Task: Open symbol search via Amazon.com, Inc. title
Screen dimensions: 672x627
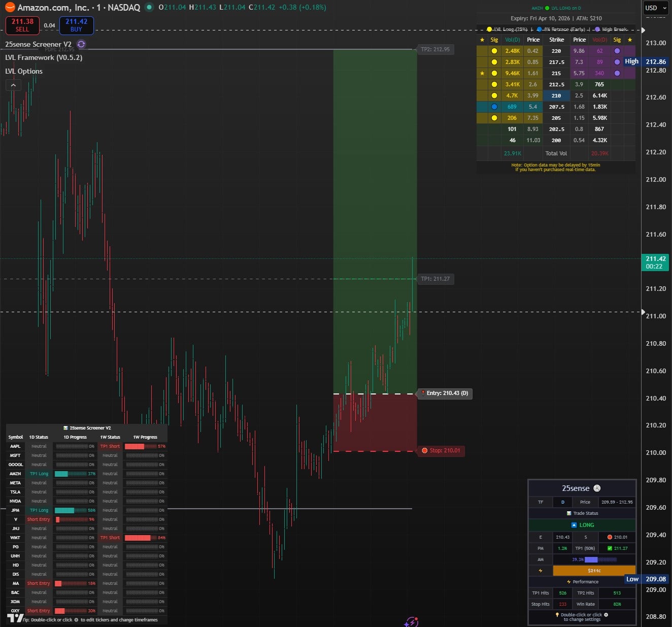Action: coord(53,7)
